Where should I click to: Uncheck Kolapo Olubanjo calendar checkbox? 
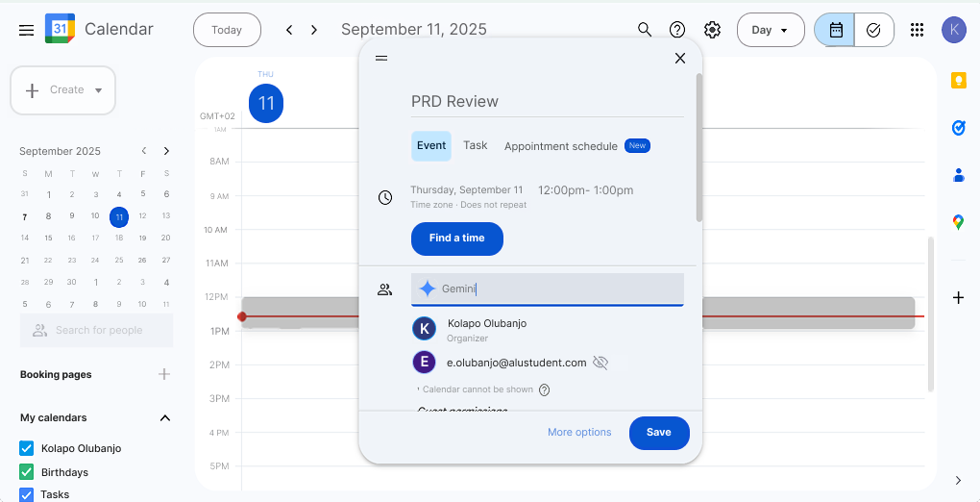[x=27, y=448]
